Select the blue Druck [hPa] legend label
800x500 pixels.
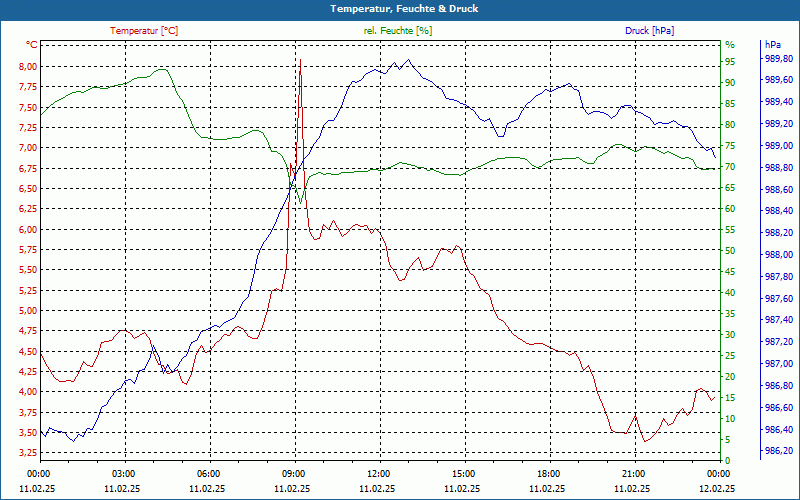649,31
